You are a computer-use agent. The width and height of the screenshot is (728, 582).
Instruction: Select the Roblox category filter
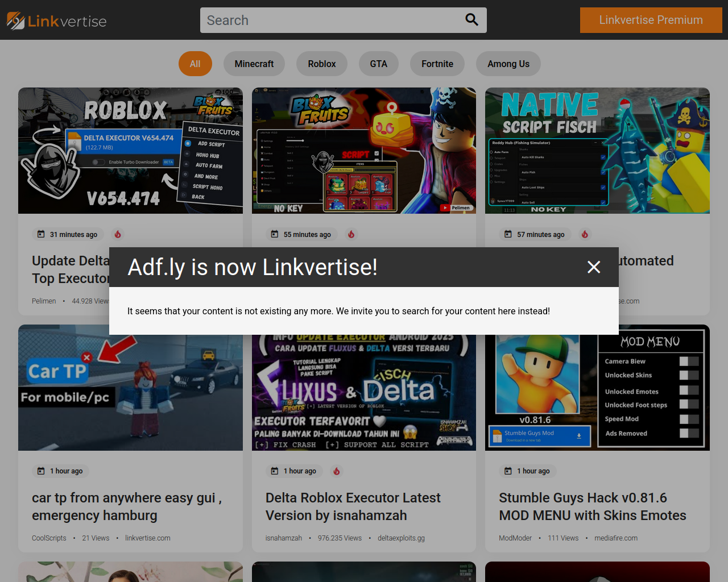(x=322, y=64)
